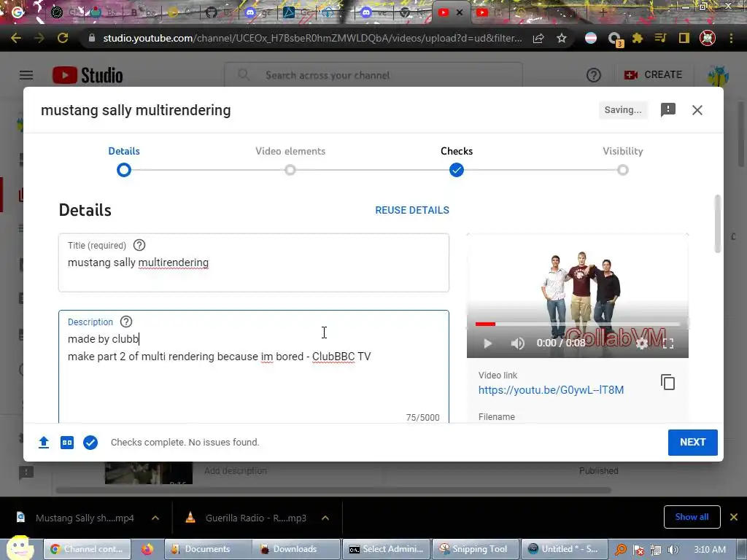Reload the page
The image size is (747, 560).
63,38
